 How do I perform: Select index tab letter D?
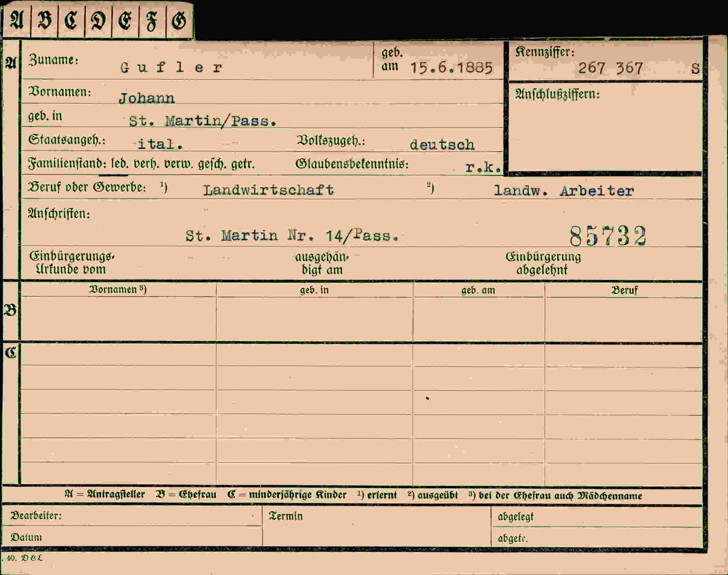click(98, 20)
